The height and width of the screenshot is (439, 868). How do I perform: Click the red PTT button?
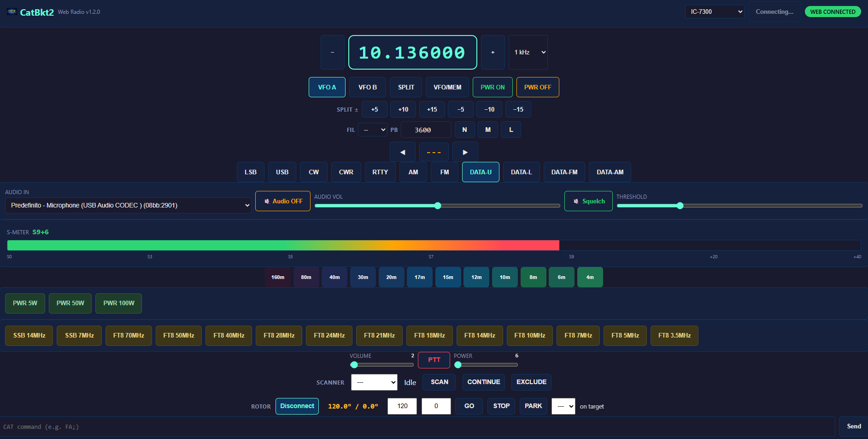pyautogui.click(x=434, y=360)
